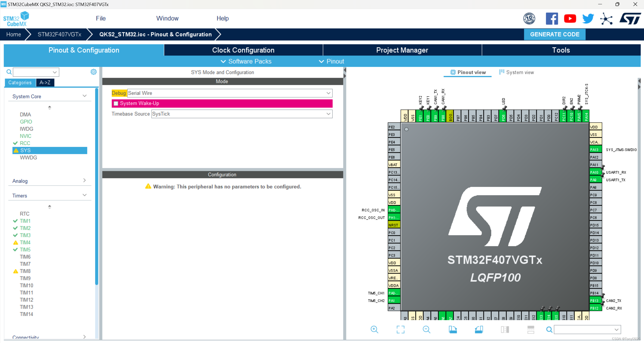Image resolution: width=644 pixels, height=343 pixels.
Task: Fit chip to view with best-fit icon
Action: coord(400,329)
